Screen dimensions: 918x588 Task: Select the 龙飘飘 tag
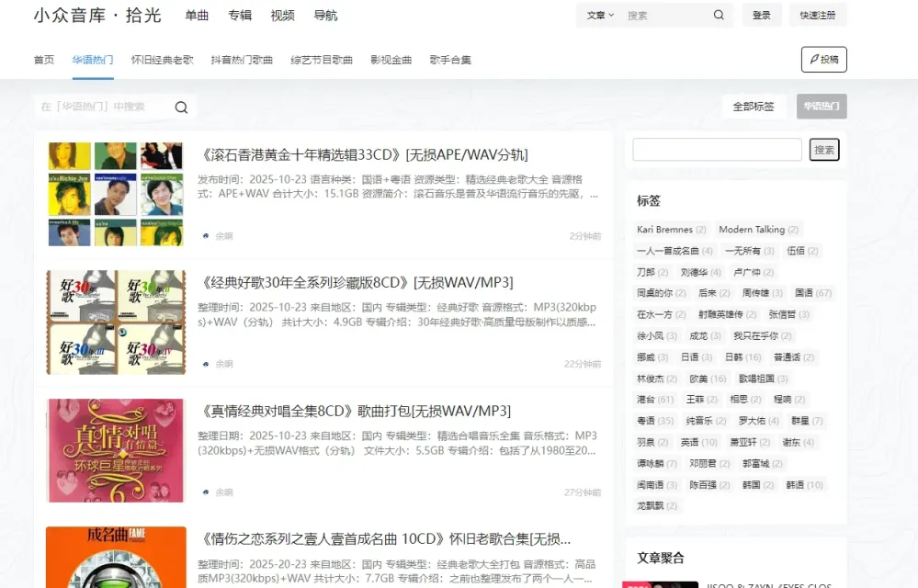(657, 506)
